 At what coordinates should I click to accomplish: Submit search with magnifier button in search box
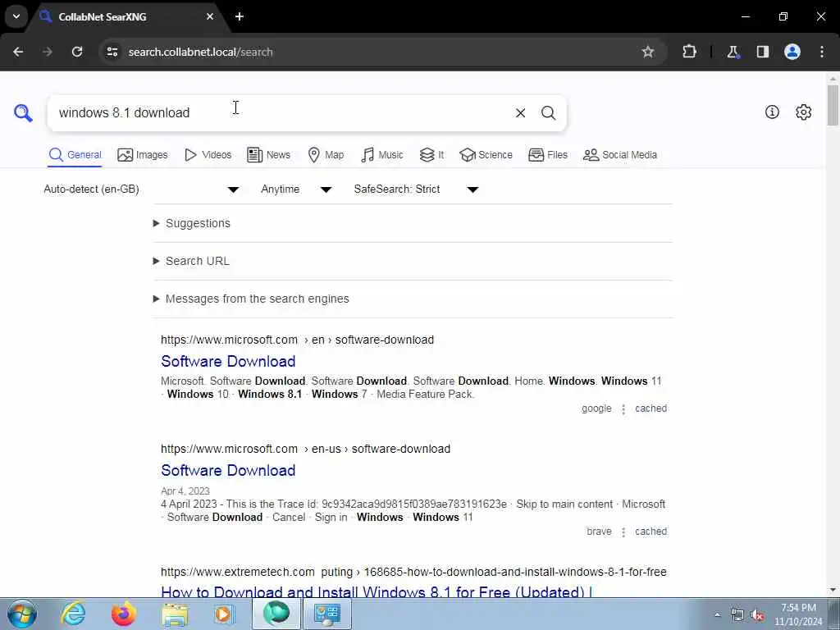[x=548, y=113]
